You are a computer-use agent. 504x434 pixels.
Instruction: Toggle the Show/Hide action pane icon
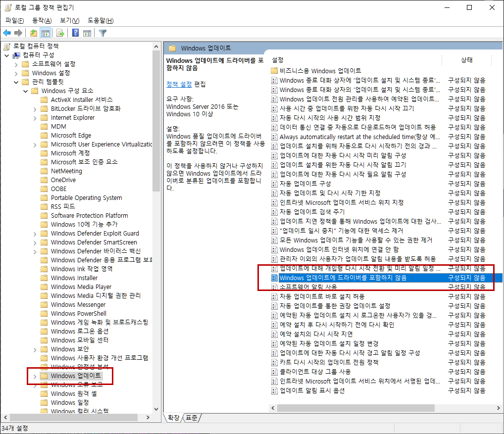coord(87,33)
